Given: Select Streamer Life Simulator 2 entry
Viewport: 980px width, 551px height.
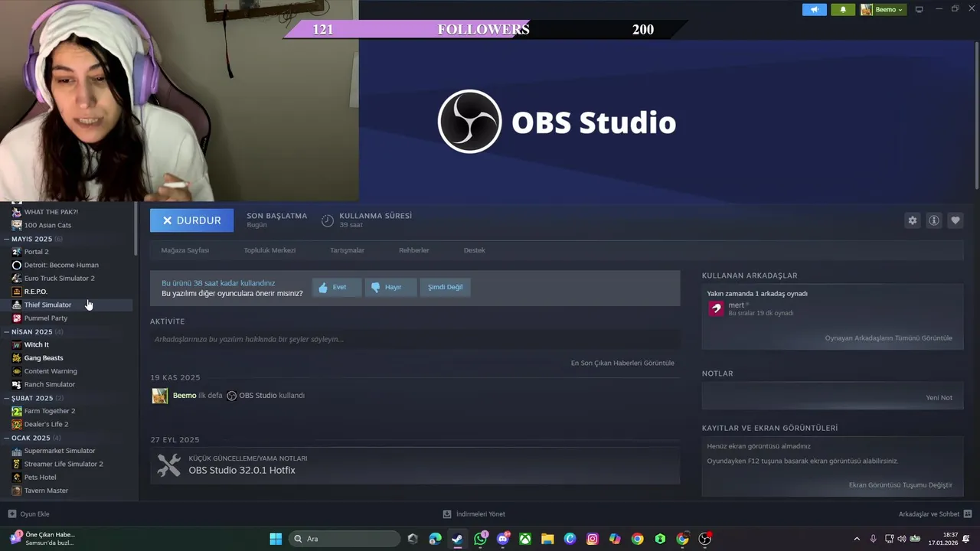Looking at the screenshot, I should [64, 464].
